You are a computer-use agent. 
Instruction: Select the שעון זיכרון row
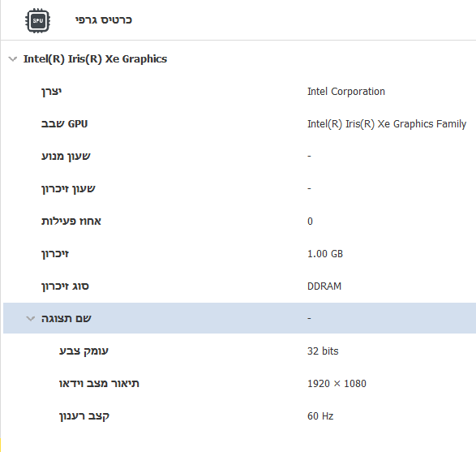click(239, 188)
